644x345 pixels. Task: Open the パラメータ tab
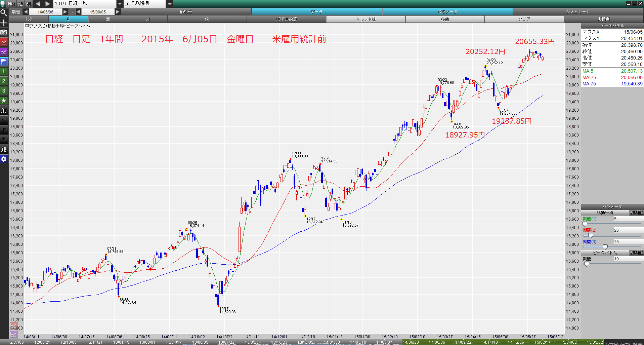[x=447, y=12]
